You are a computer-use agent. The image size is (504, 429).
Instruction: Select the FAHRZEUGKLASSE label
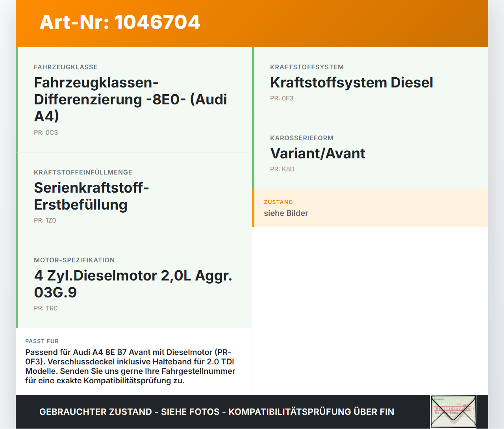[66, 67]
